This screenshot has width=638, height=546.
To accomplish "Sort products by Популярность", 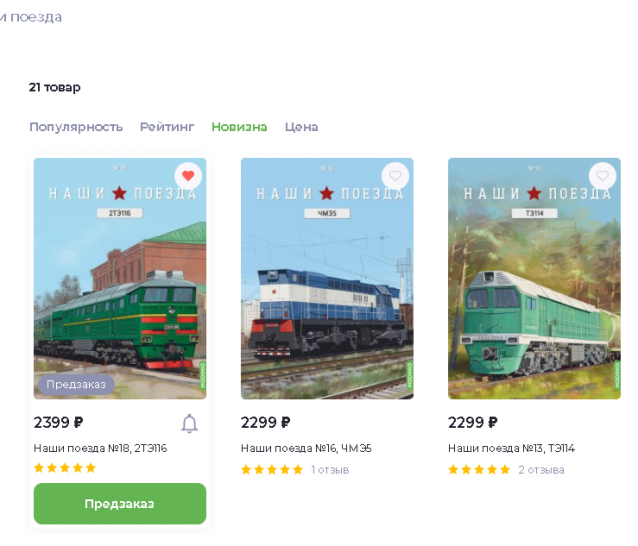I will coord(76,127).
